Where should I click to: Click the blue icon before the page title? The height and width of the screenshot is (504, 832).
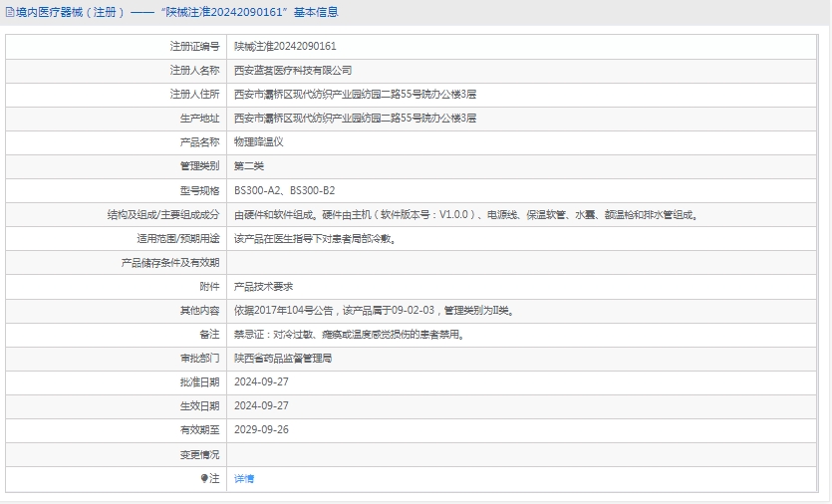coord(8,13)
